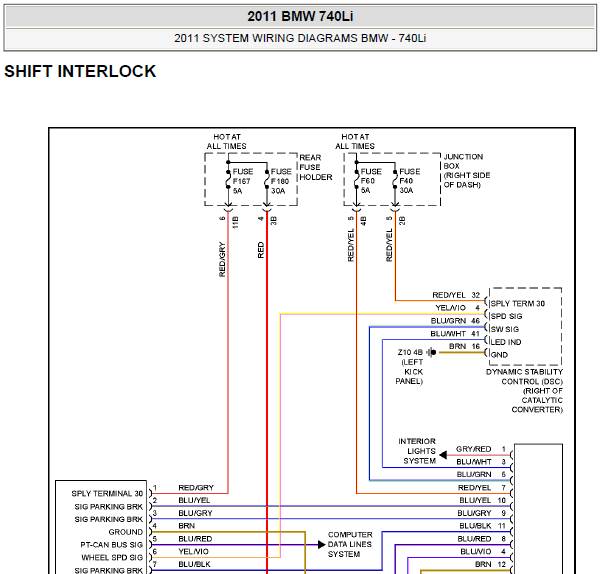Image resolution: width=603 pixels, height=574 pixels.
Task: Click the 'BLU/WHT 3' wire label
Action: tap(481, 462)
